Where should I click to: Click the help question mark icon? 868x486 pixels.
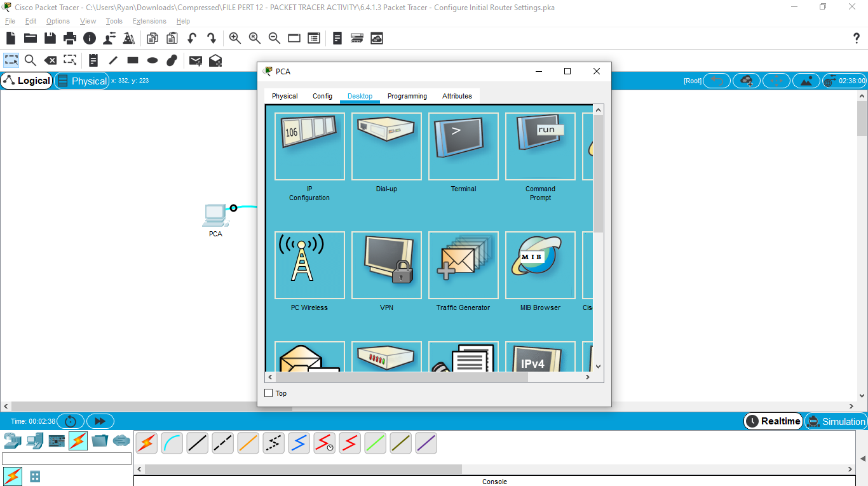[x=856, y=38]
